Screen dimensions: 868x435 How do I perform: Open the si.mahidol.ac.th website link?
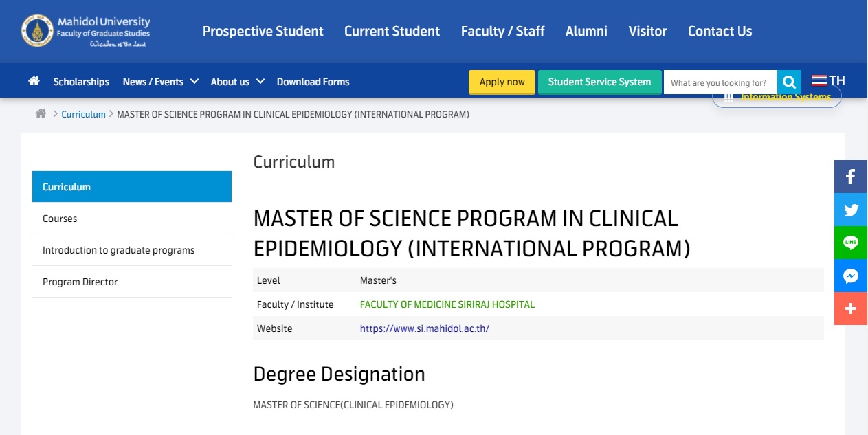click(424, 328)
